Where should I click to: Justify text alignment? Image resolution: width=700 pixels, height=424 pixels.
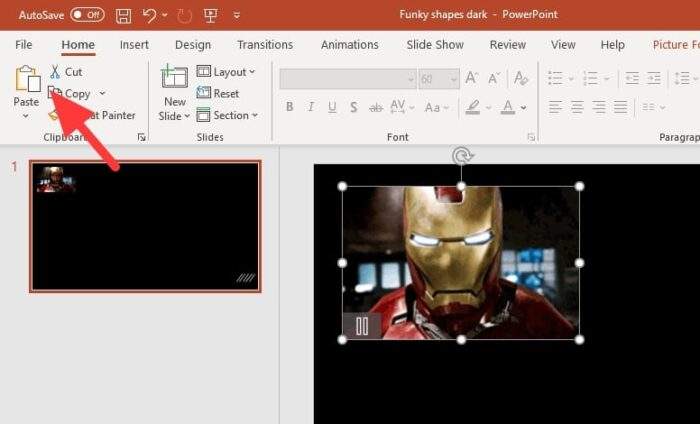click(x=621, y=107)
